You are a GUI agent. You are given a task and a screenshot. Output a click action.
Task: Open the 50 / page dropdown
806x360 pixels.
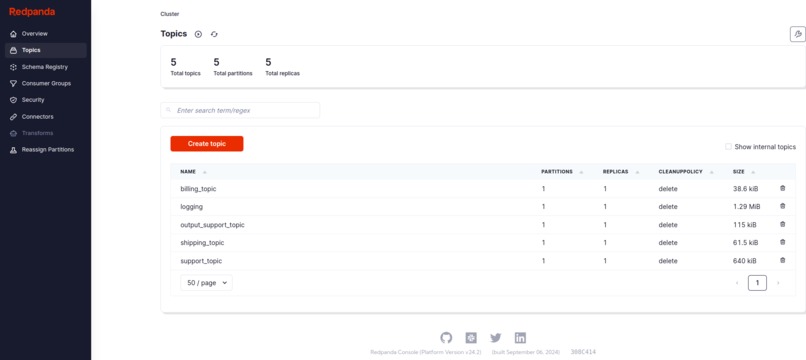point(206,283)
